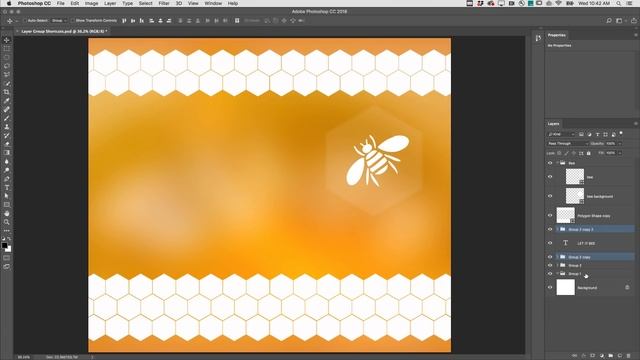This screenshot has width=640, height=360.
Task: Open the Window menu
Action: click(x=213, y=3)
